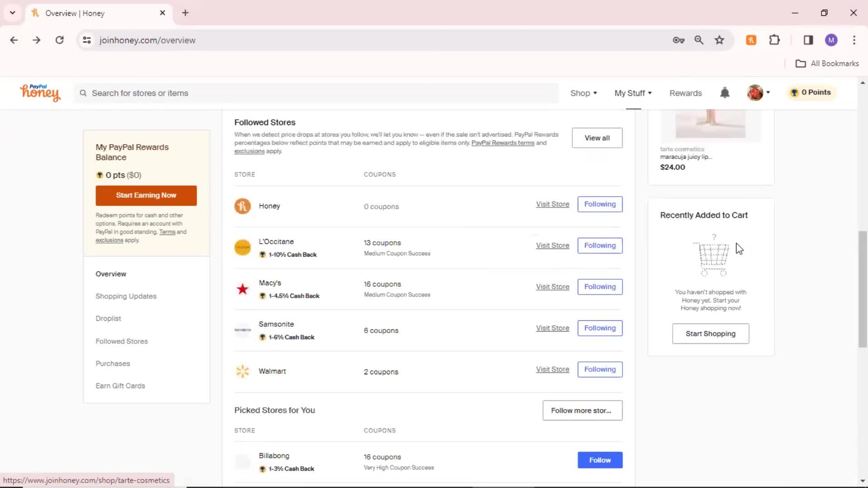View site information icon
The image size is (868, 488).
(x=87, y=40)
